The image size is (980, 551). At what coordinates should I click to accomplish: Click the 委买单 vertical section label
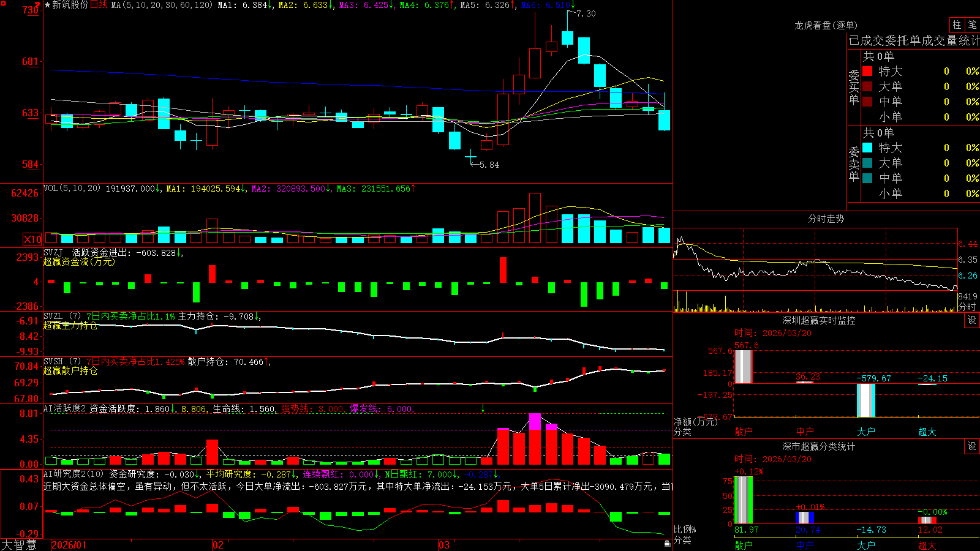[x=854, y=87]
